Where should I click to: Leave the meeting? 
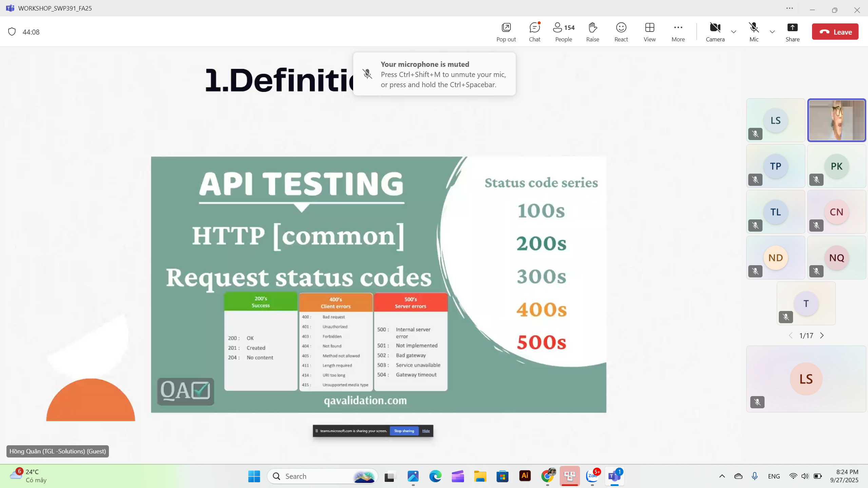point(835,32)
